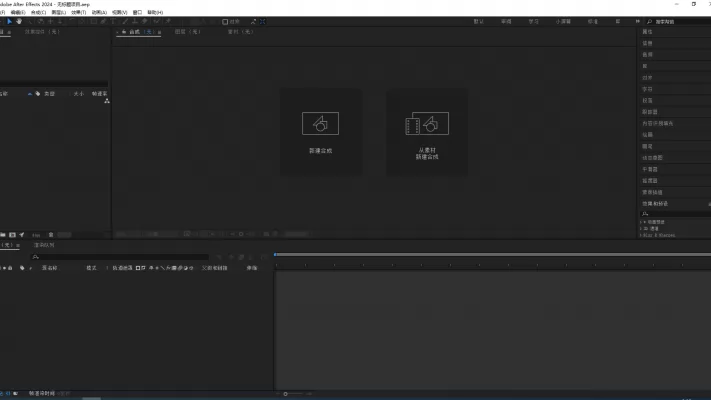
Task: Click the 源名称 column header in timeline
Action: [x=50, y=268]
